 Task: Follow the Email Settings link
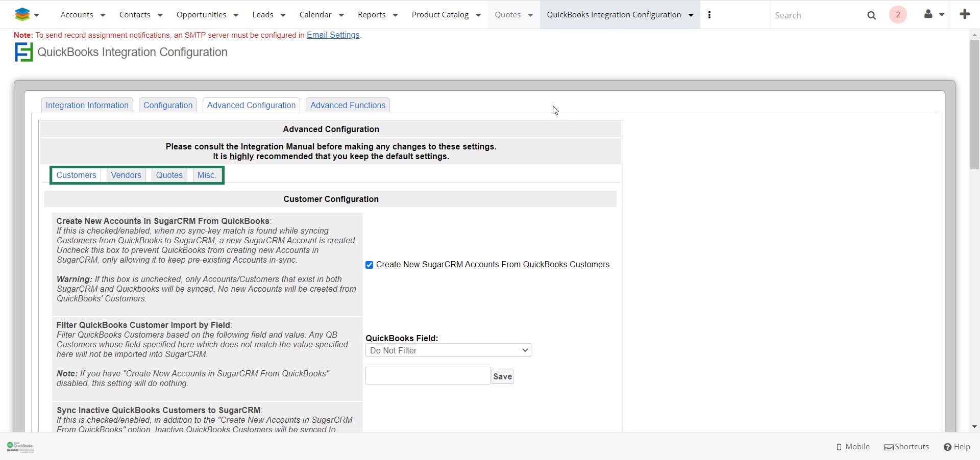(333, 35)
